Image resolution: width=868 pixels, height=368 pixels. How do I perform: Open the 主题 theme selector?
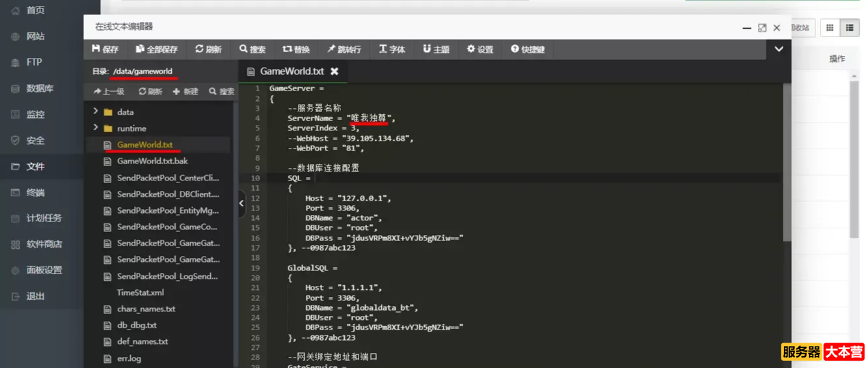[x=436, y=49]
